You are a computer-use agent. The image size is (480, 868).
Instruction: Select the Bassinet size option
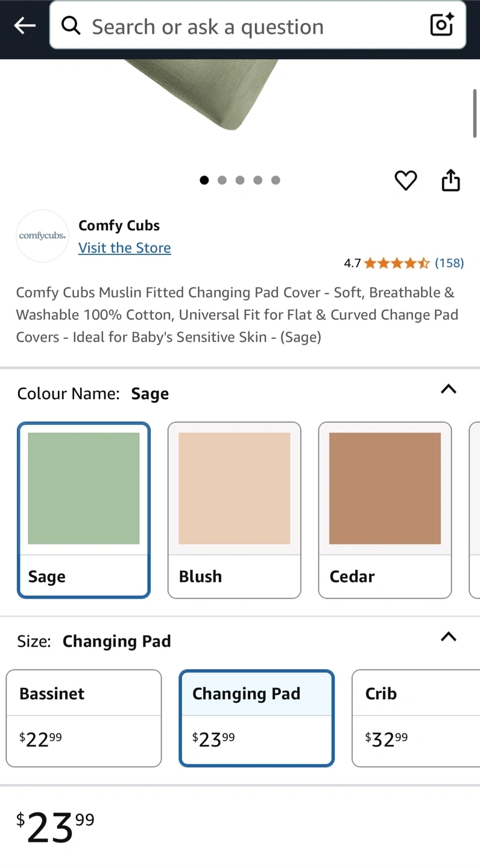84,718
